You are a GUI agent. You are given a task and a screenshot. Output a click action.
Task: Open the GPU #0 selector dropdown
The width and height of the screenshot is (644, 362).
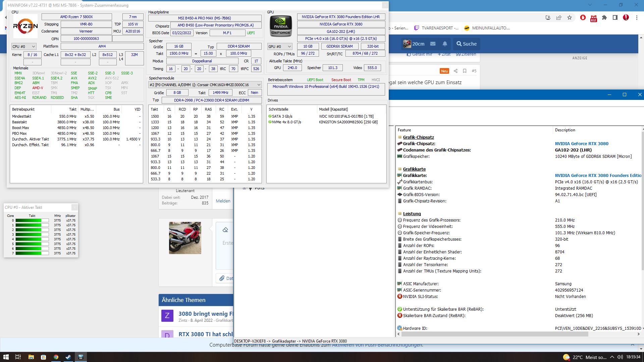click(x=280, y=47)
